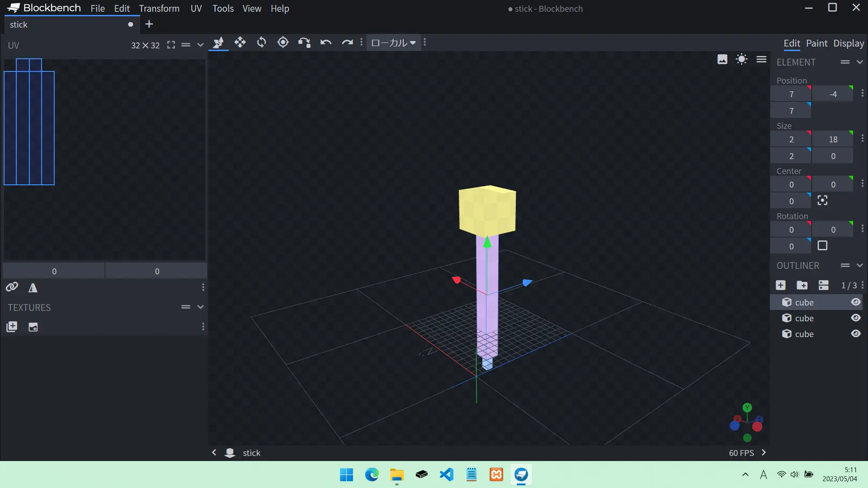
Task: Hide the third cube via its eye icon
Action: pos(856,333)
